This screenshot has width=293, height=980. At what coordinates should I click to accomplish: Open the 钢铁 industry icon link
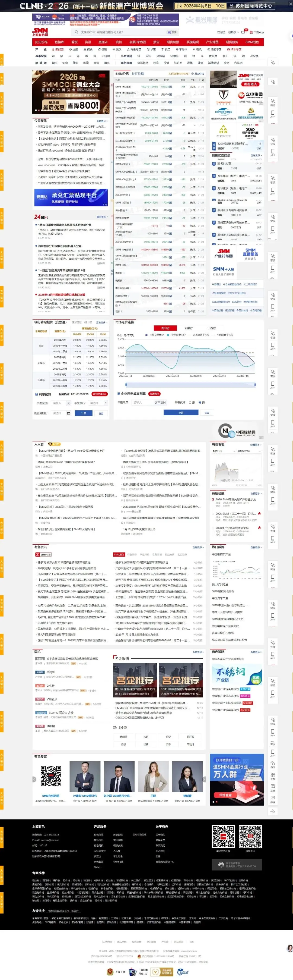(88, 49)
